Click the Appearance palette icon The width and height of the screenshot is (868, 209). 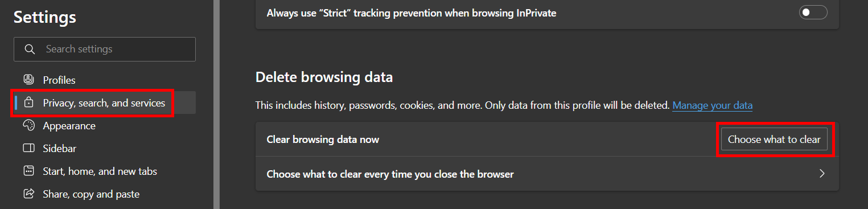coord(28,125)
